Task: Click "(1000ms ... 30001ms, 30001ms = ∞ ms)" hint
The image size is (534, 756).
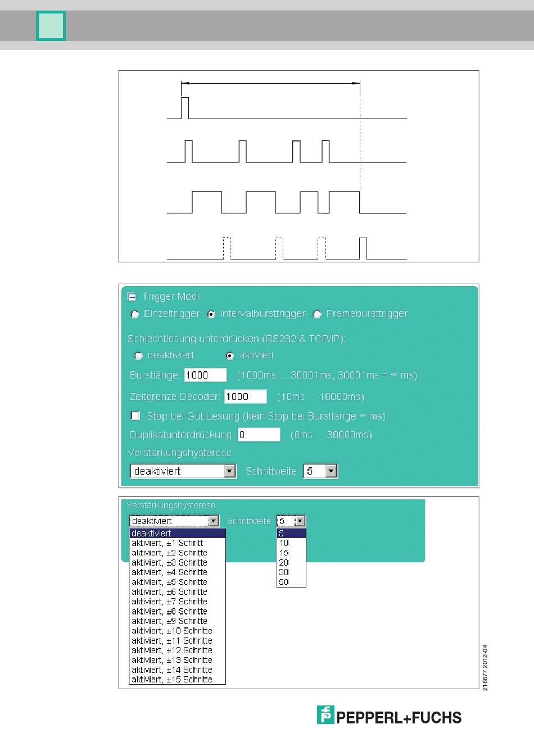Action: coord(327,375)
